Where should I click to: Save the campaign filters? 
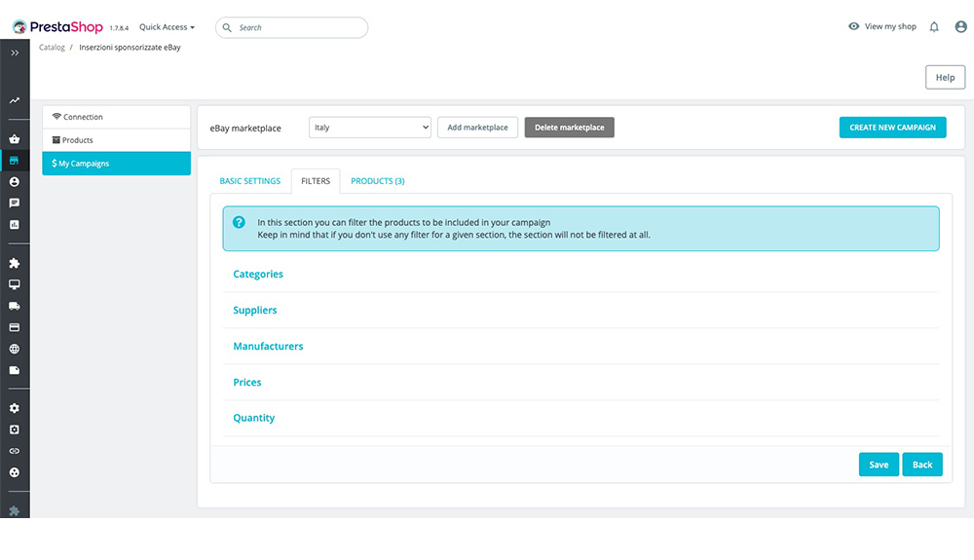click(879, 465)
